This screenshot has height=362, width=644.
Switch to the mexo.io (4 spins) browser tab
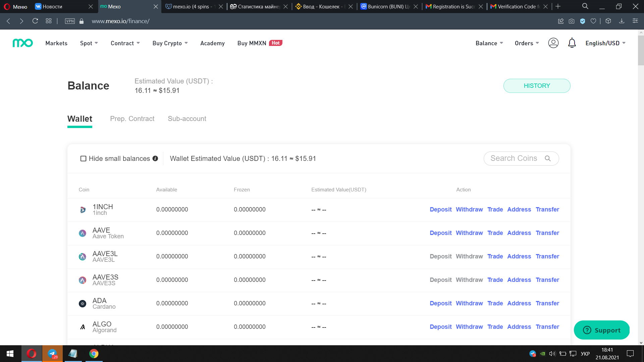(x=195, y=6)
